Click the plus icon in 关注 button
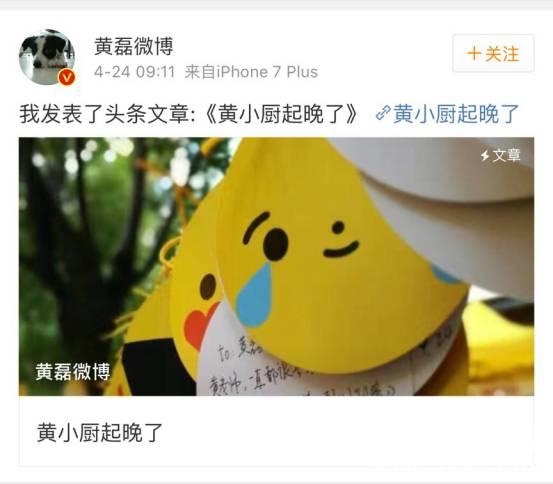This screenshot has width=553, height=484. pyautogui.click(x=474, y=54)
